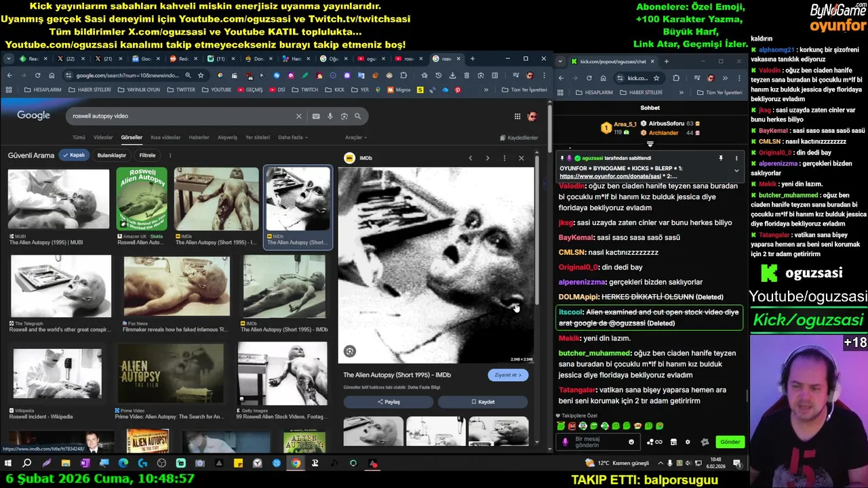
Task: Click the Kaydet save button
Action: 483,402
